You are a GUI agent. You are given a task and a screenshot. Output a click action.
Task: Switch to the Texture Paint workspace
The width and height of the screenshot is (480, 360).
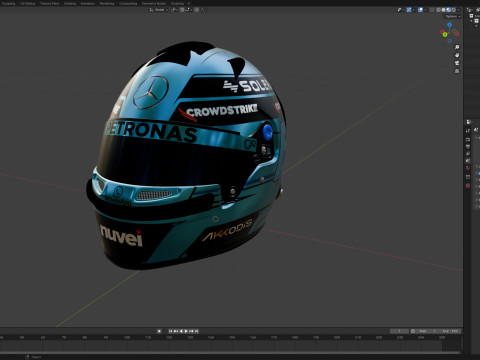coord(50,4)
